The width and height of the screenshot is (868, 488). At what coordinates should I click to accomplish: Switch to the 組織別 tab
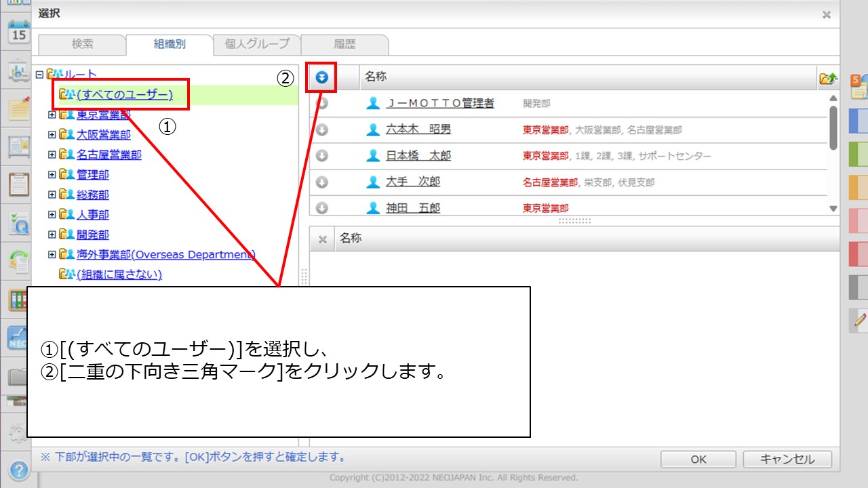(x=170, y=45)
